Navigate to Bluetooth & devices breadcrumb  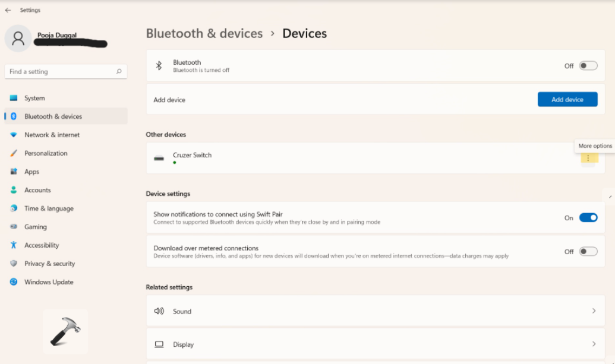point(204,34)
